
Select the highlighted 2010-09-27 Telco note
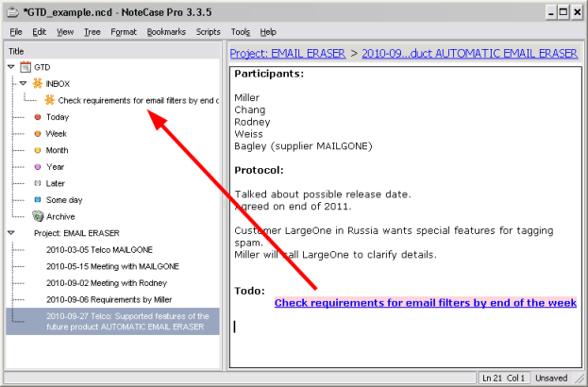112,321
